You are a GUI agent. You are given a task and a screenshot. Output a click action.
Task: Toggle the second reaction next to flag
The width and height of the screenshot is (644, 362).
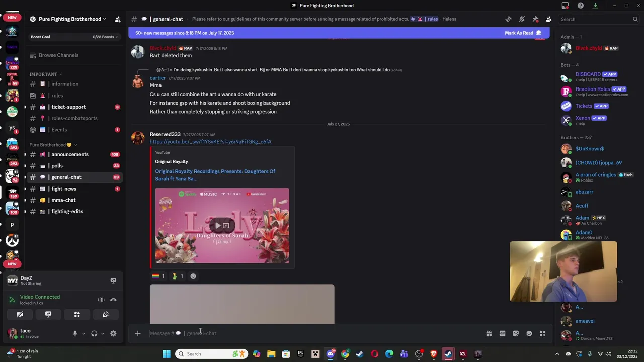178,276
